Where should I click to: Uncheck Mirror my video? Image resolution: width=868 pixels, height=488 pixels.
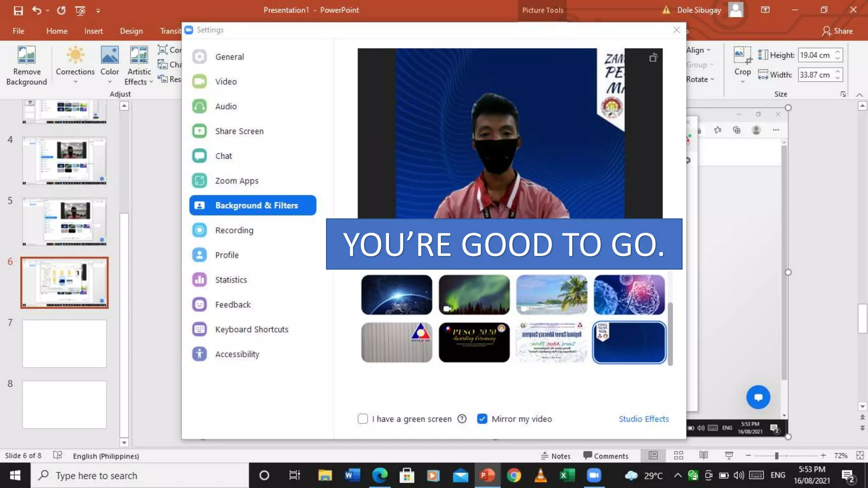(482, 419)
